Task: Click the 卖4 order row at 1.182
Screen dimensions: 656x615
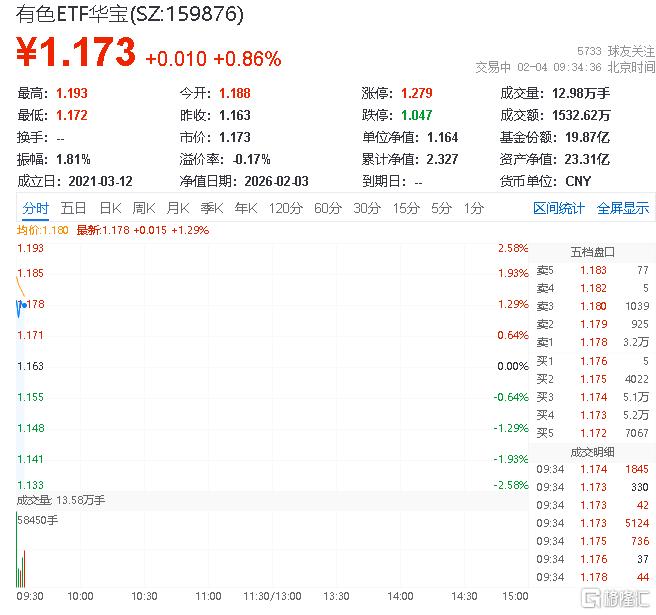Action: pyautogui.click(x=592, y=288)
